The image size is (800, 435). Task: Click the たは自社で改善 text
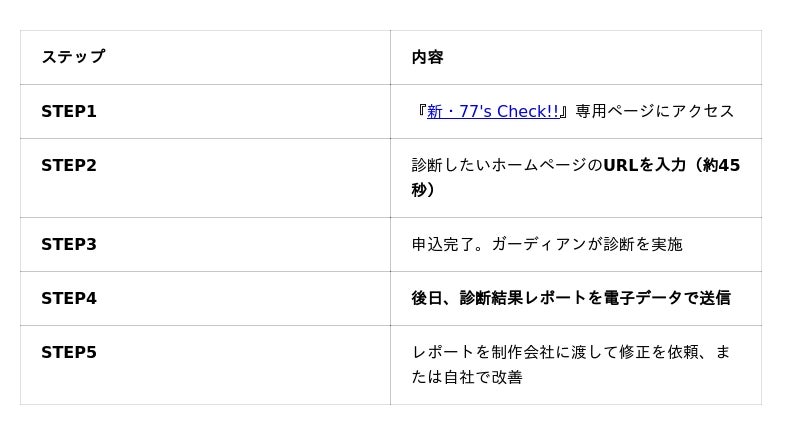[x=467, y=377]
